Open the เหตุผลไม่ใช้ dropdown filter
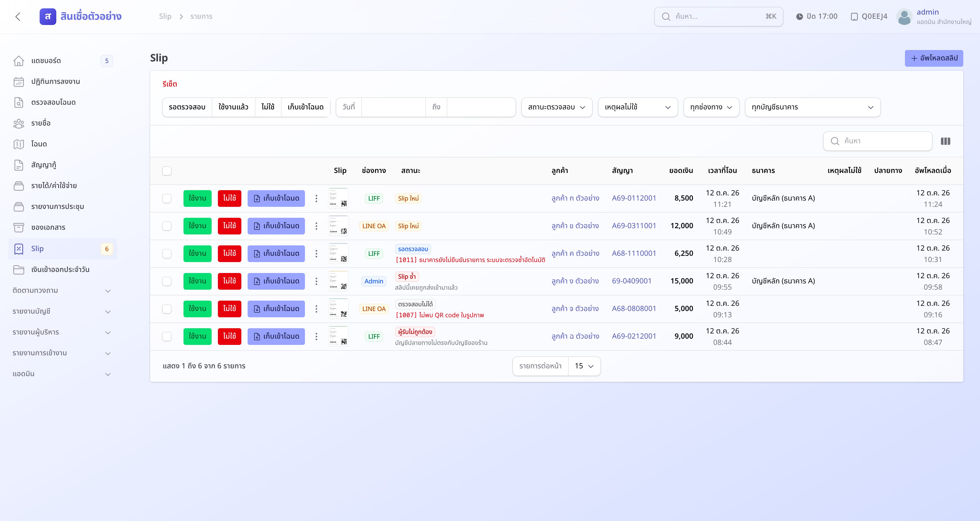This screenshot has width=980, height=521. [x=638, y=107]
